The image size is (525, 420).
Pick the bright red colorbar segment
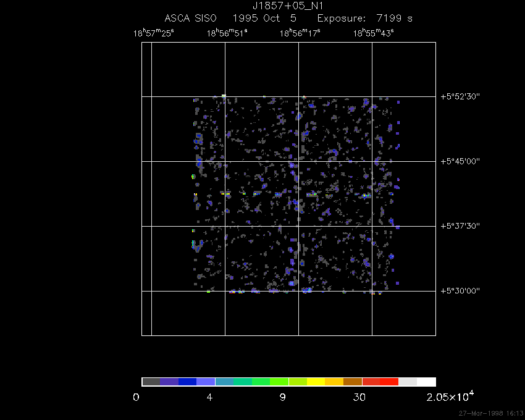coord(389,382)
